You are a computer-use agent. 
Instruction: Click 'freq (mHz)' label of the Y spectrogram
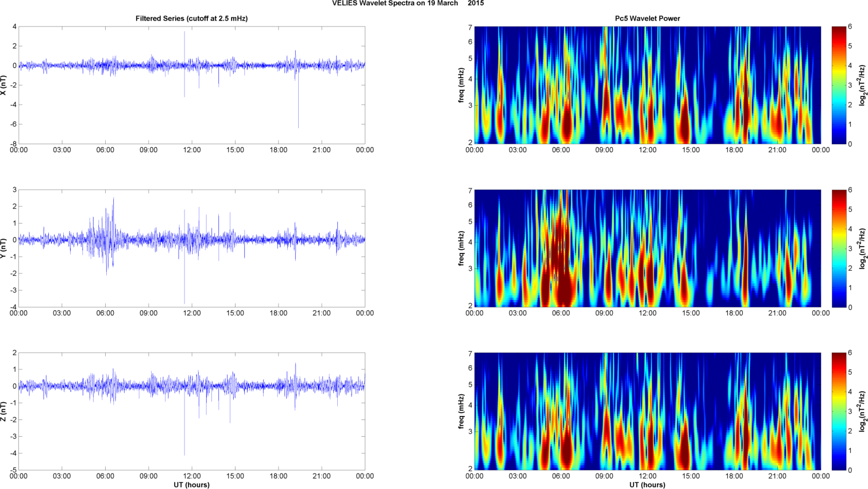(x=461, y=248)
